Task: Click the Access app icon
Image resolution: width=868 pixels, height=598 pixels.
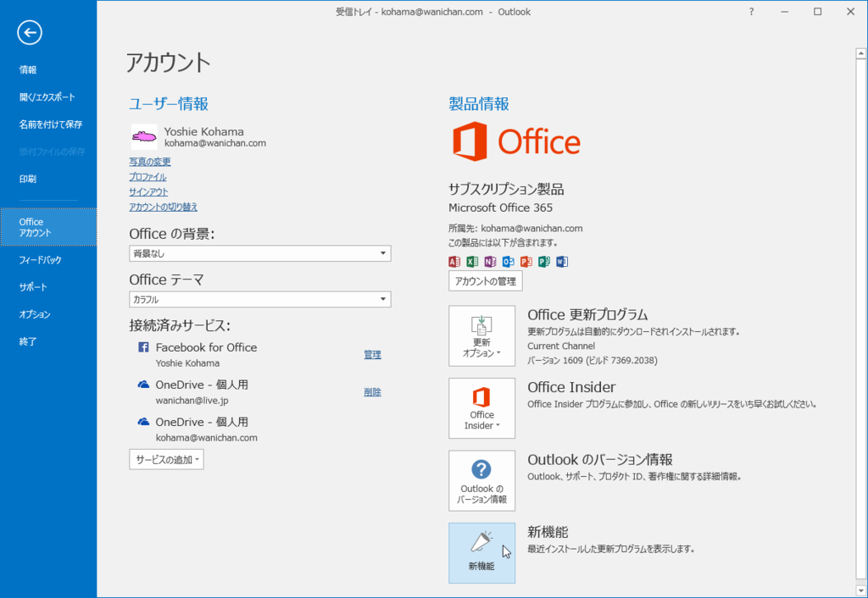Action: [454, 262]
